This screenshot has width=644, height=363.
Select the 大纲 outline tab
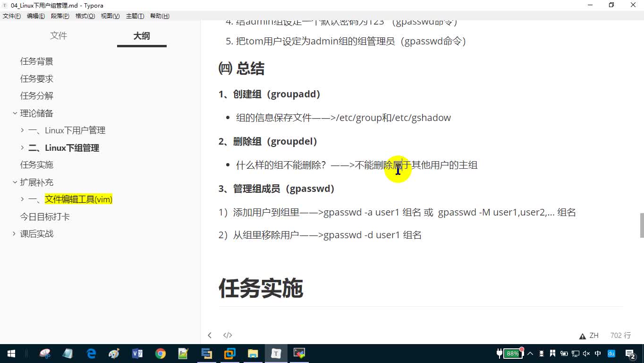(142, 36)
